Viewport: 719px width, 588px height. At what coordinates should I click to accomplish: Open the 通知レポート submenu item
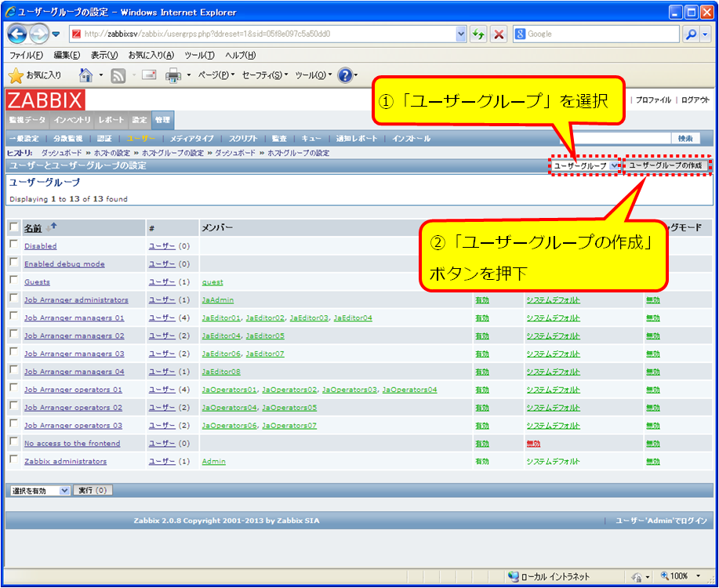tap(357, 139)
